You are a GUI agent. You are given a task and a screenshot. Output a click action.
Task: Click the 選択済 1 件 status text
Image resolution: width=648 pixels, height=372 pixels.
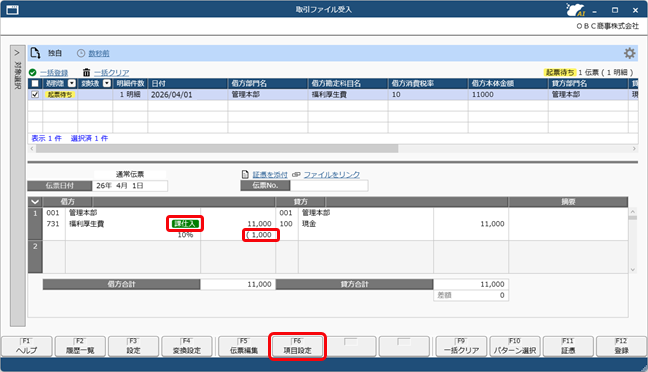tap(89, 138)
